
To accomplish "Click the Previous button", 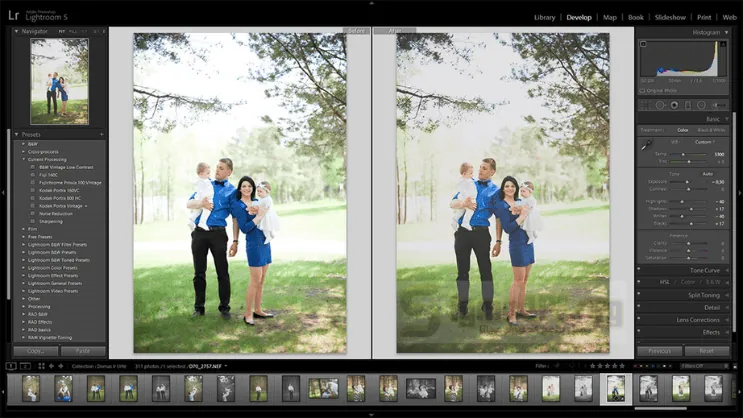I will coord(660,351).
